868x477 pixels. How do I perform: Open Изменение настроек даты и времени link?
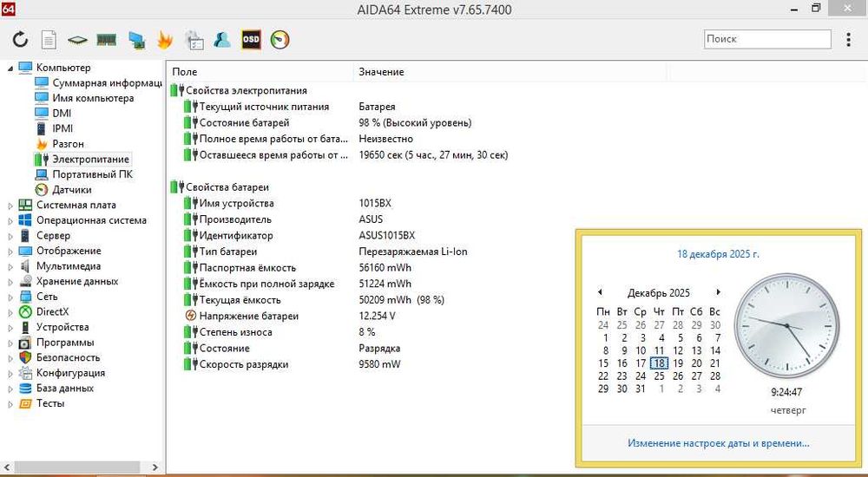[x=718, y=443]
